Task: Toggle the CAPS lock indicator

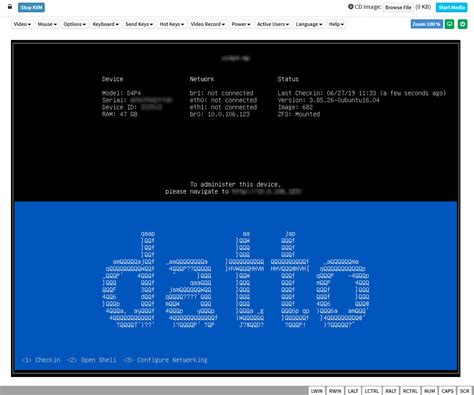Action: pos(447,391)
